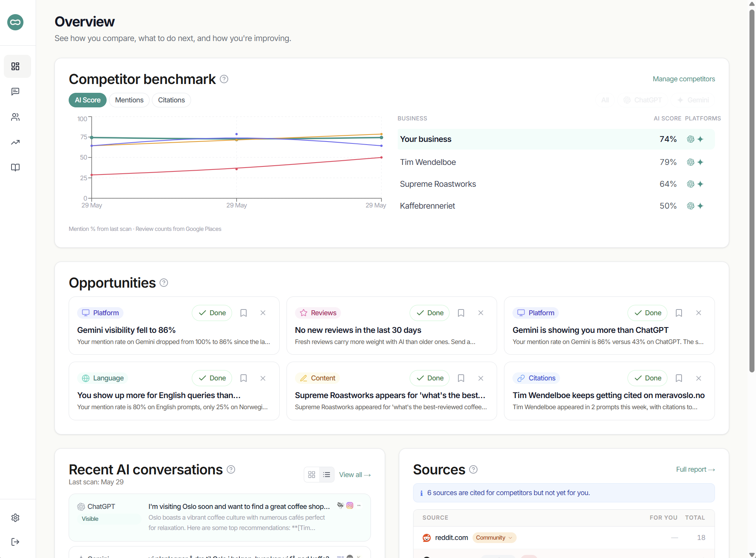The image size is (756, 558).
Task: Open the conversations sidebar icon
Action: [x=15, y=92]
